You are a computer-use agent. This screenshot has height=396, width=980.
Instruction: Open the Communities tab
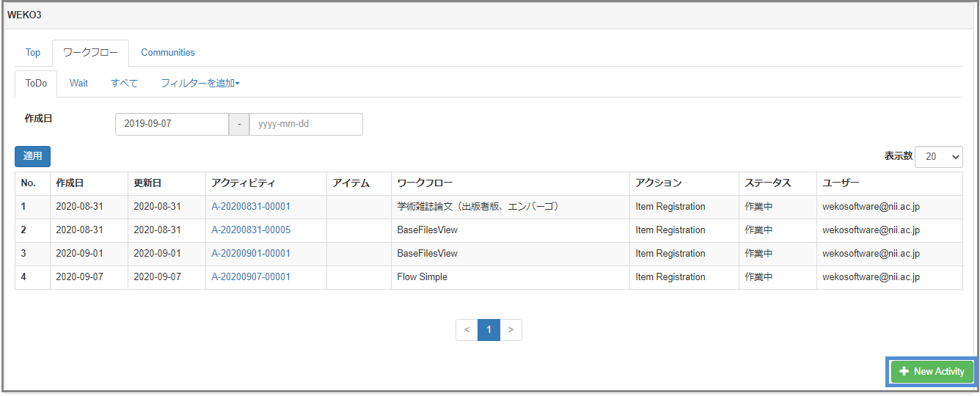tap(168, 53)
